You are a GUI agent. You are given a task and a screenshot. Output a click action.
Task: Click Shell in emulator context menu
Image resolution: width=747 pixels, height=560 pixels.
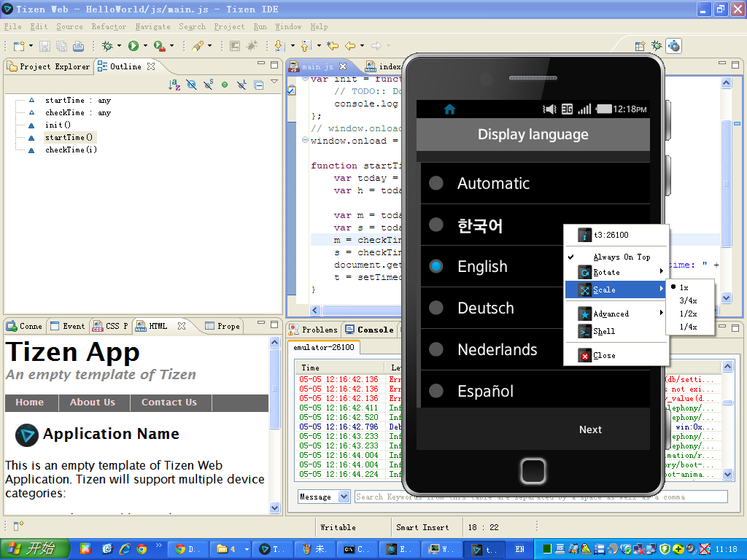coord(616,331)
